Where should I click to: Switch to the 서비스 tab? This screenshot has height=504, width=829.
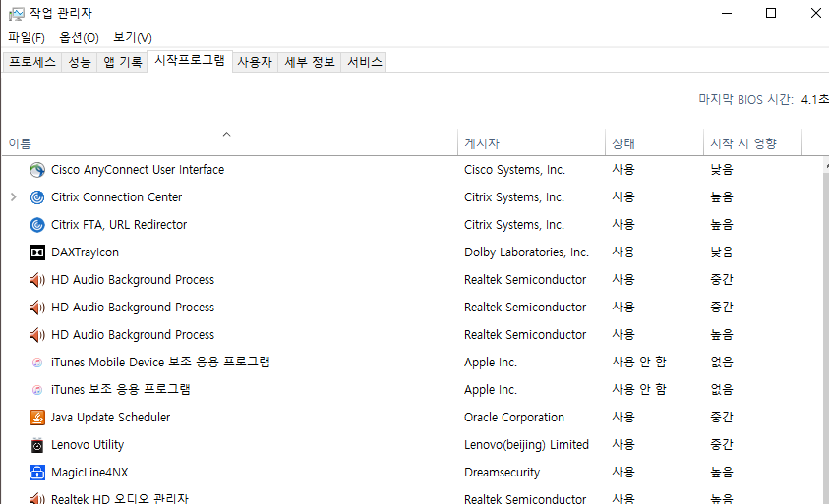tap(364, 62)
